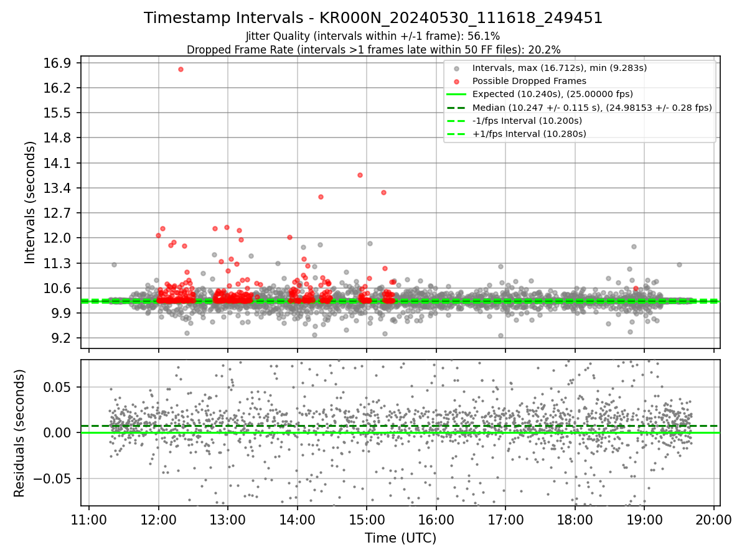This screenshot has width=747, height=560.
Task: Click the 15.5 y-axis tick label
Action: (x=59, y=113)
